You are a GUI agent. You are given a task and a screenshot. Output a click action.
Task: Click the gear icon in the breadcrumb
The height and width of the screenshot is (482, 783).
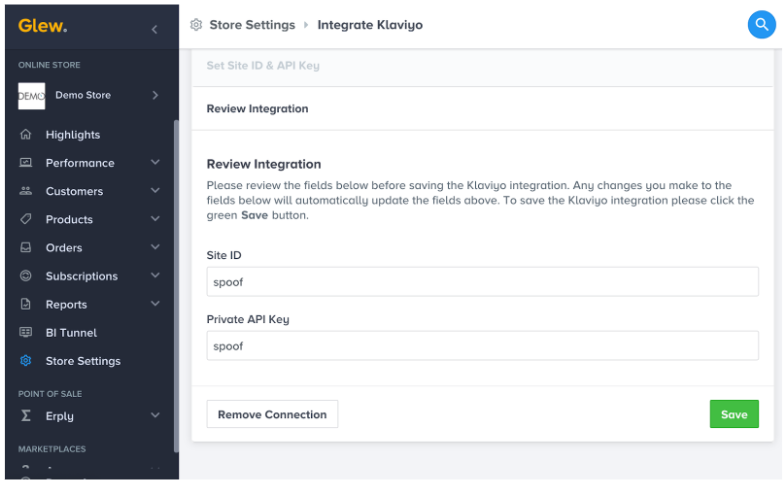pos(196,24)
